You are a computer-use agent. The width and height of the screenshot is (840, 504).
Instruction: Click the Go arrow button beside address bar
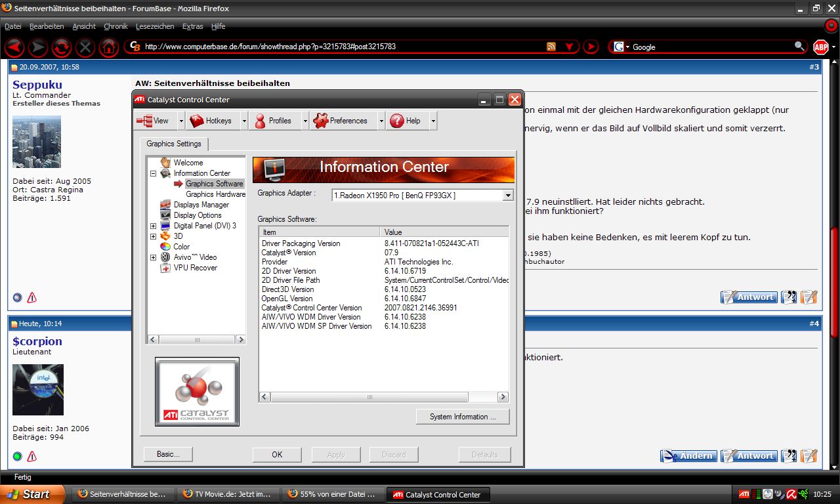coord(591,47)
